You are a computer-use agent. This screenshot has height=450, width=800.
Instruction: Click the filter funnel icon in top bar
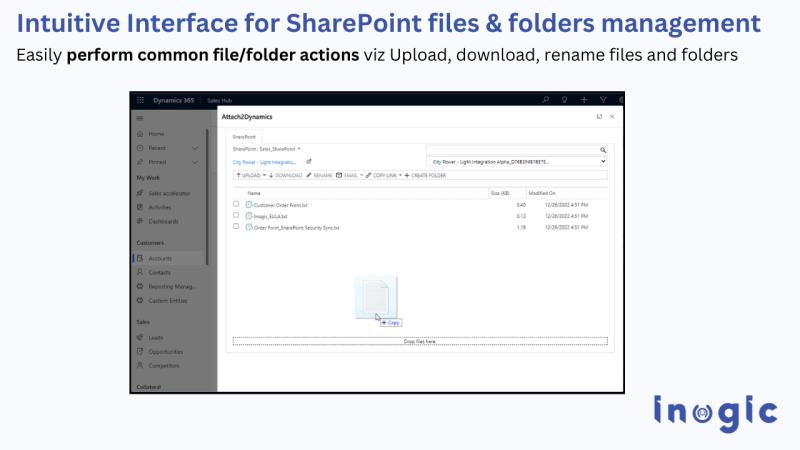click(x=603, y=100)
